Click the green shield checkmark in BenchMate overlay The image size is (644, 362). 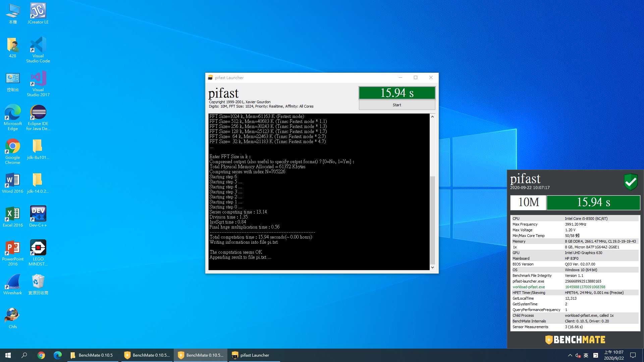click(631, 182)
